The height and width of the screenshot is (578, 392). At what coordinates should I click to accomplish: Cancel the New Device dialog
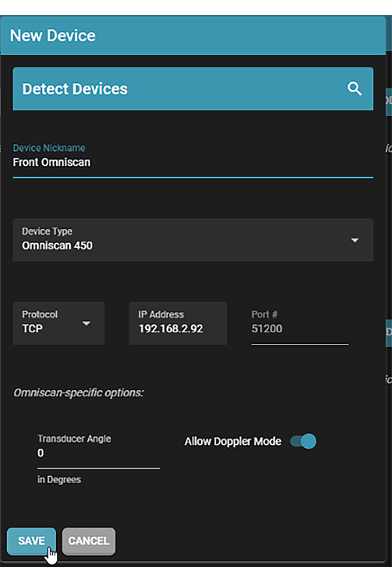[88, 541]
